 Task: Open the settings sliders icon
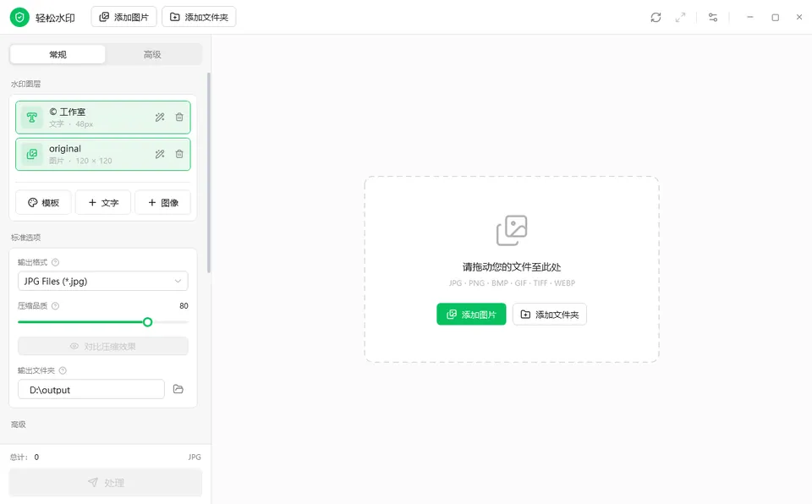[713, 17]
